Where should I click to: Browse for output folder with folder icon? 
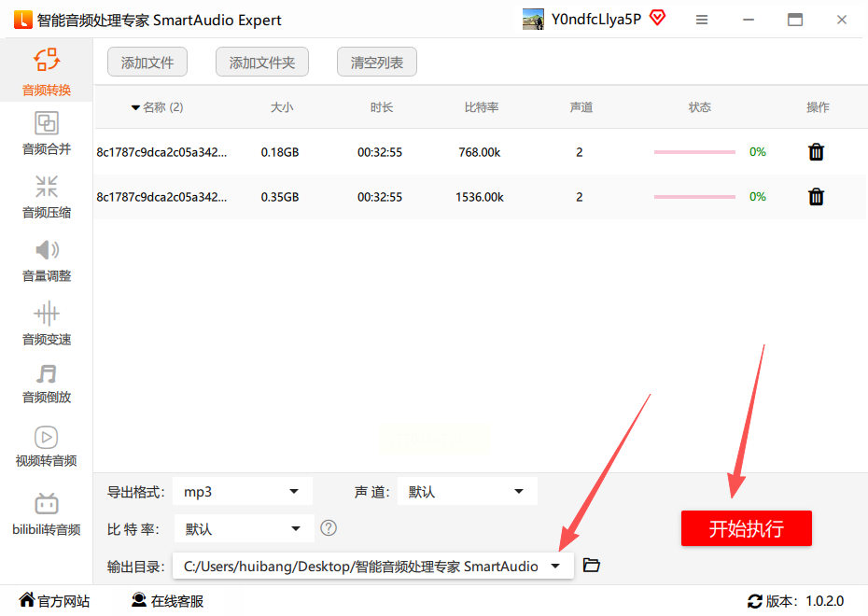tap(591, 565)
